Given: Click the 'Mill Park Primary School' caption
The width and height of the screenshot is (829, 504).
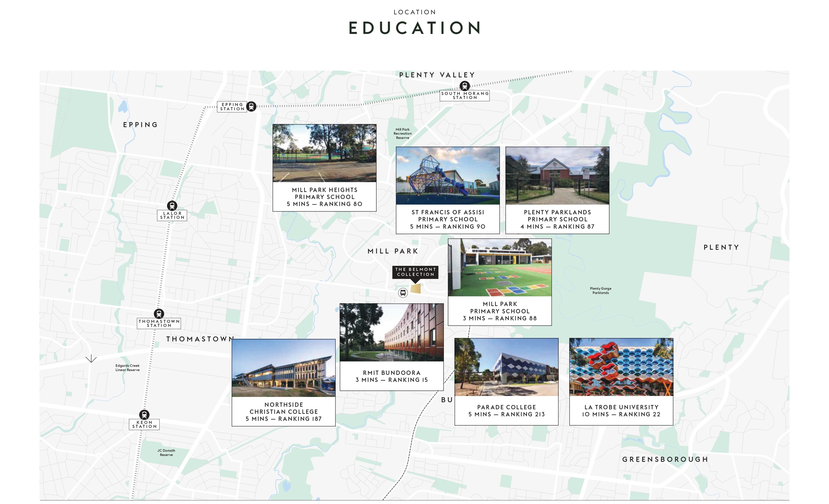Looking at the screenshot, I should pyautogui.click(x=500, y=308).
